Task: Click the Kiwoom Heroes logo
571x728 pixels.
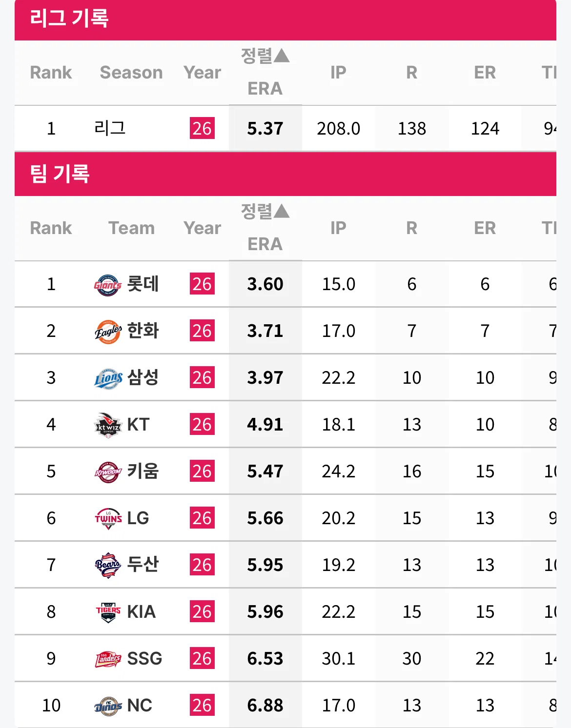Action: 108,472
